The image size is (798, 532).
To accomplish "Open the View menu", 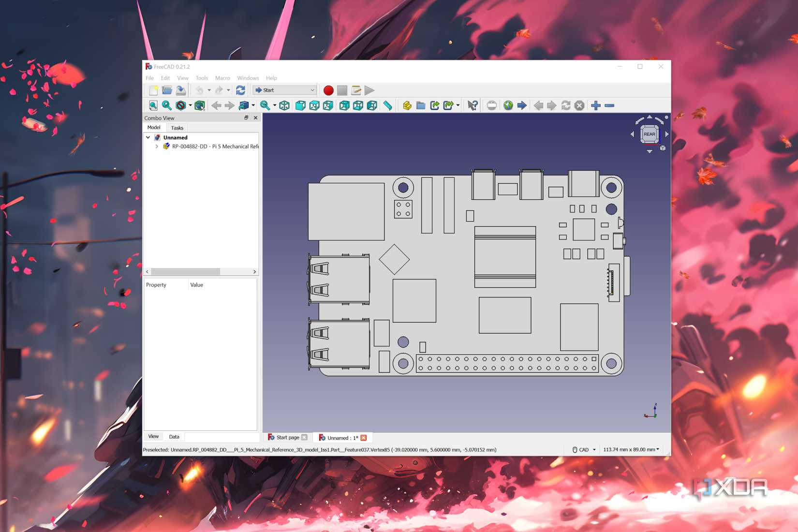I will click(x=183, y=78).
